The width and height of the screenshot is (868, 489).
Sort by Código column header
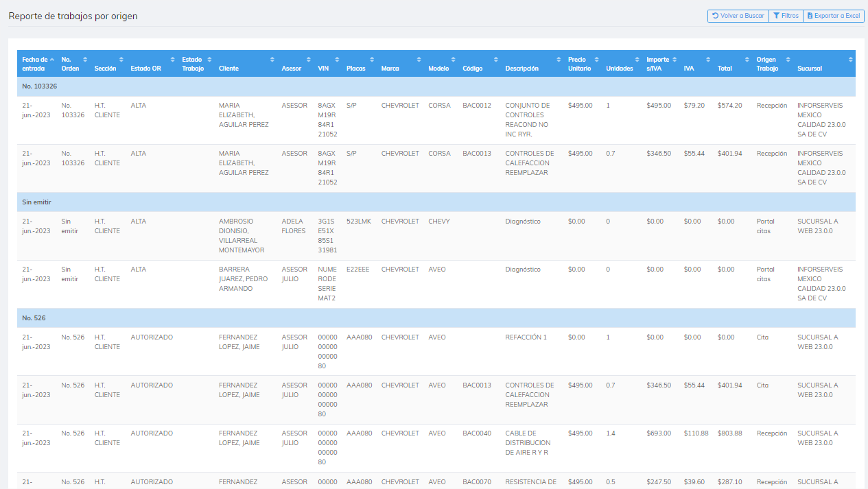(480, 64)
